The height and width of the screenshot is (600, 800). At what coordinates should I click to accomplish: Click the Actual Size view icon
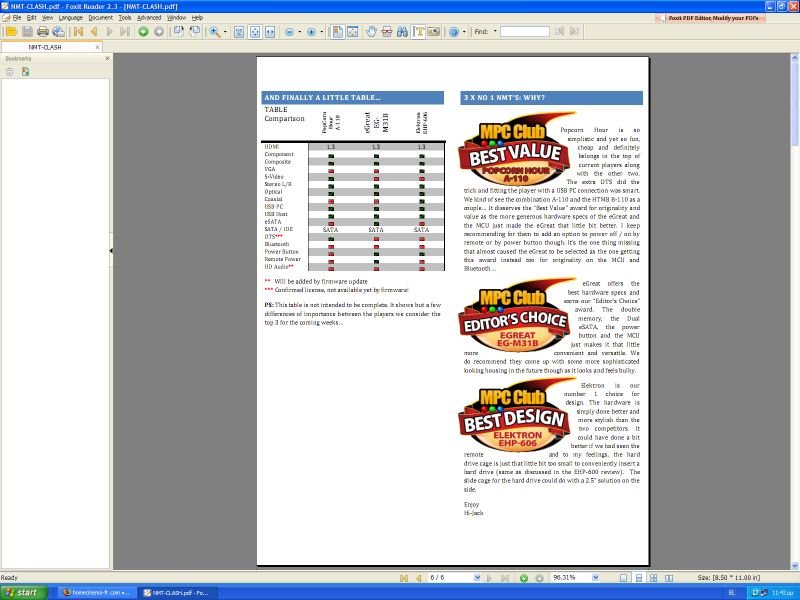click(239, 32)
